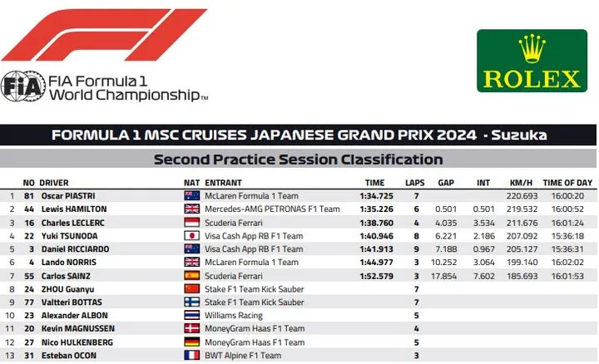This screenshot has height=364, width=599.
Task: Click the green Rolex logo
Action: click(x=532, y=61)
